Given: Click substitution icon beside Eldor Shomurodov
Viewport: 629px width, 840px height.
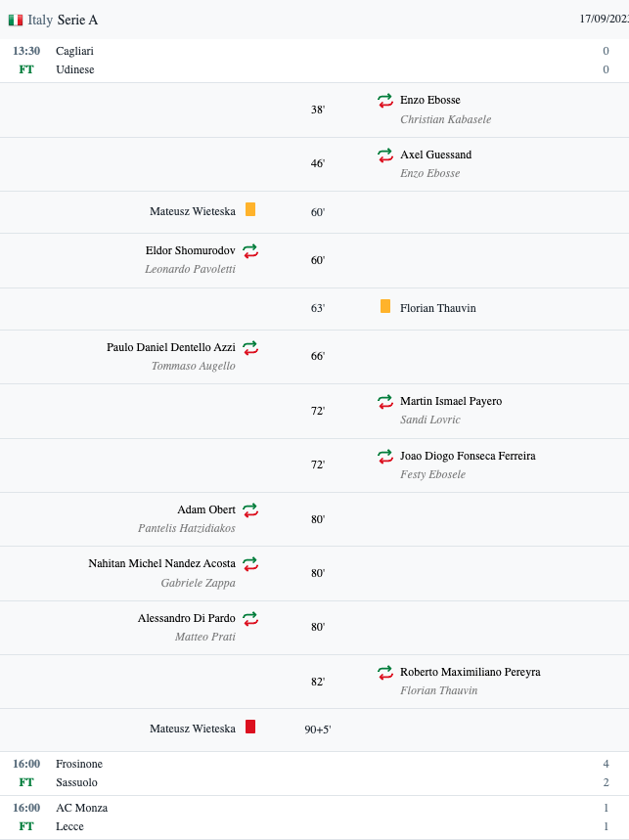Looking at the screenshot, I should click(250, 250).
